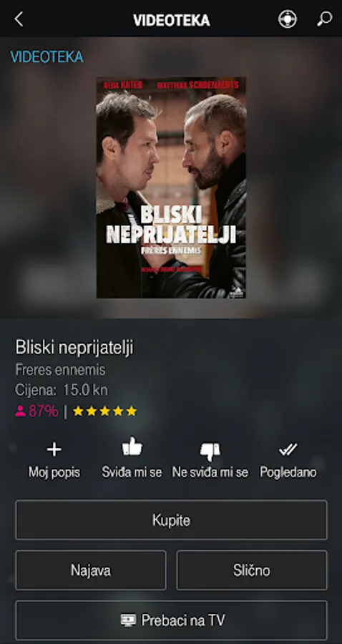Toggle the Sviđa mi se label

coord(132,472)
